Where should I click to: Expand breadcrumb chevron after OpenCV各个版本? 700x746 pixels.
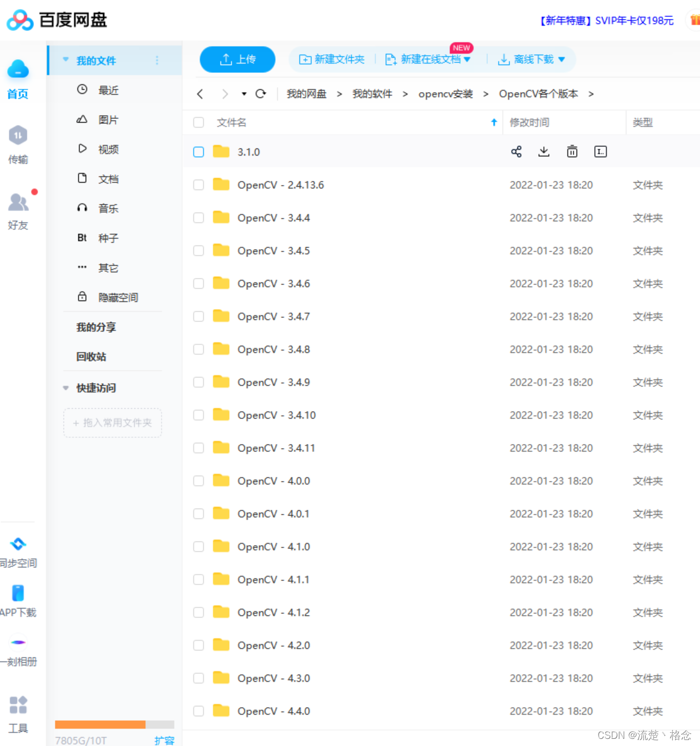[591, 94]
